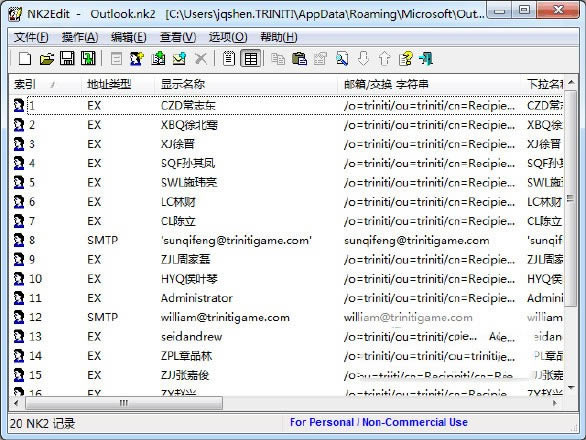586x440 pixels.
Task: Click the paste clipboard toolbar icon
Action: pyautogui.click(x=299, y=59)
